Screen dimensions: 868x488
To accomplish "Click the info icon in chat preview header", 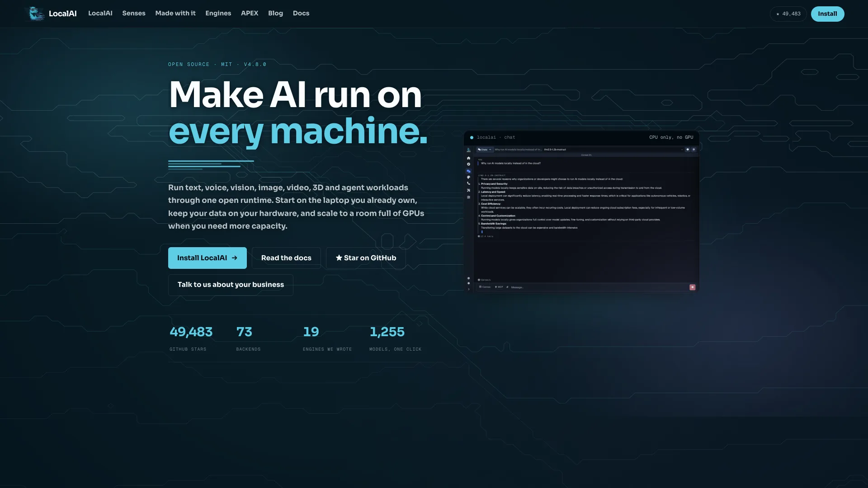I will (x=688, y=150).
